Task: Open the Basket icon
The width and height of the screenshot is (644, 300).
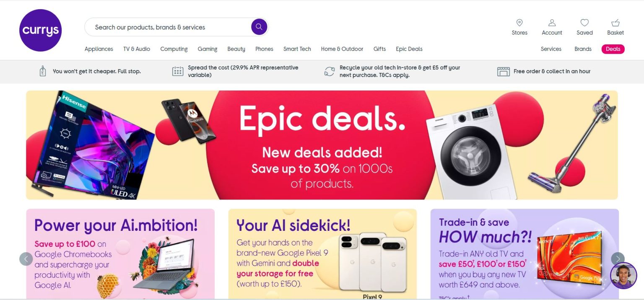Action: tap(615, 23)
